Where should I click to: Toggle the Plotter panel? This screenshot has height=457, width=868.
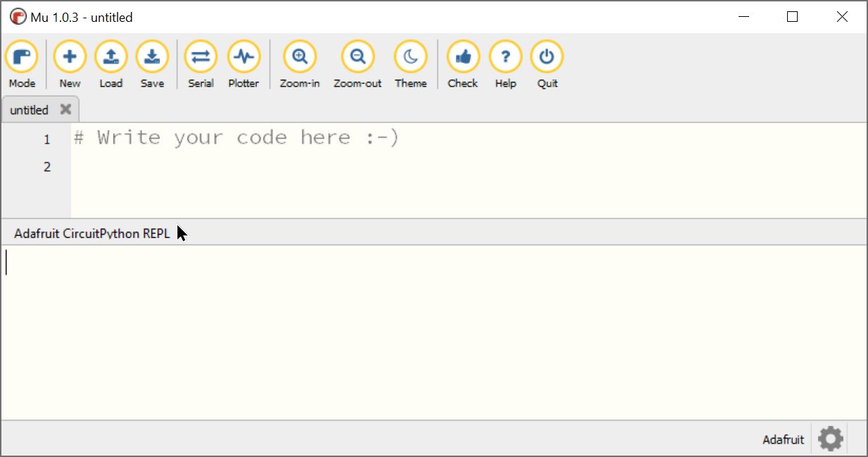(x=243, y=64)
